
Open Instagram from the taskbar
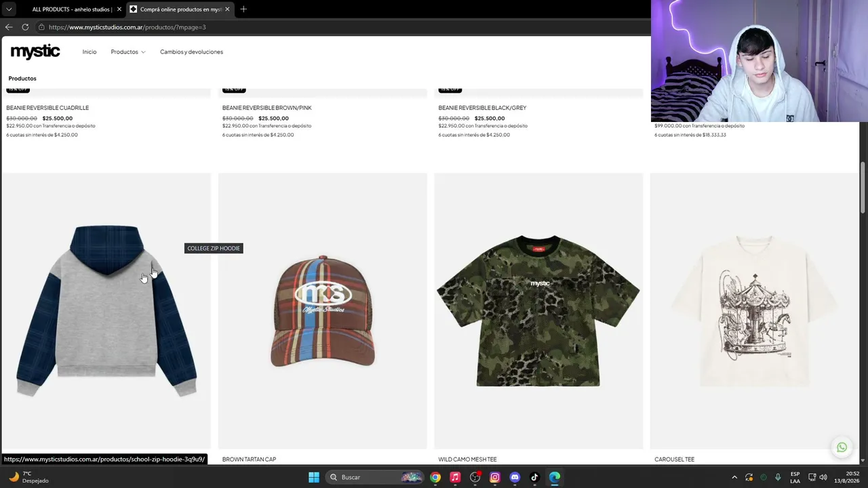tap(495, 477)
